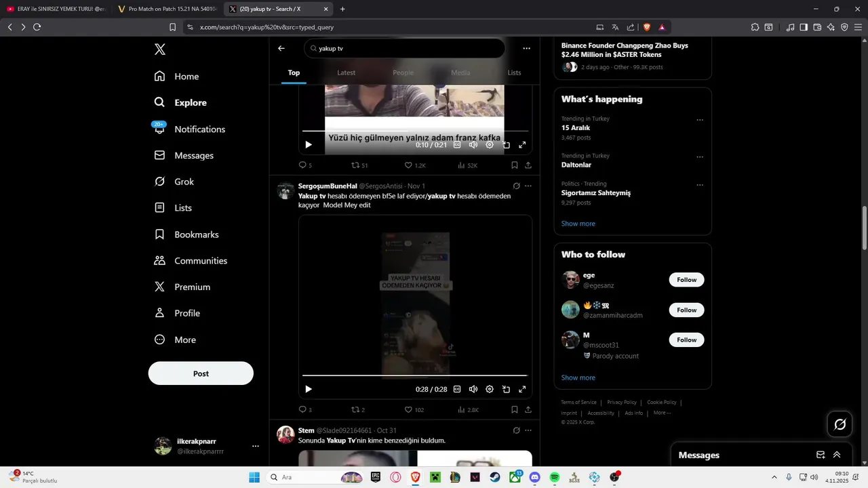This screenshot has height=488, width=868.
Task: Enter fullscreen on 0:28 video
Action: pyautogui.click(x=522, y=389)
